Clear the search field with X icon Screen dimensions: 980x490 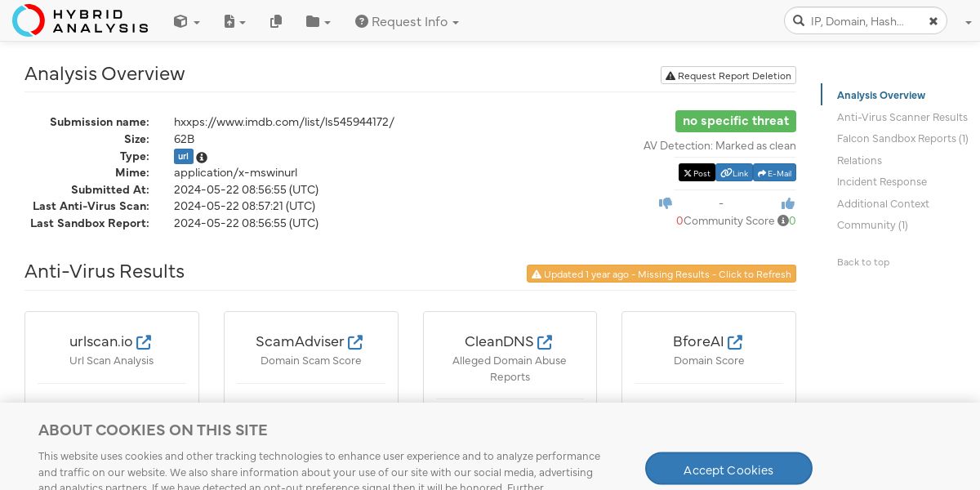coord(933,21)
